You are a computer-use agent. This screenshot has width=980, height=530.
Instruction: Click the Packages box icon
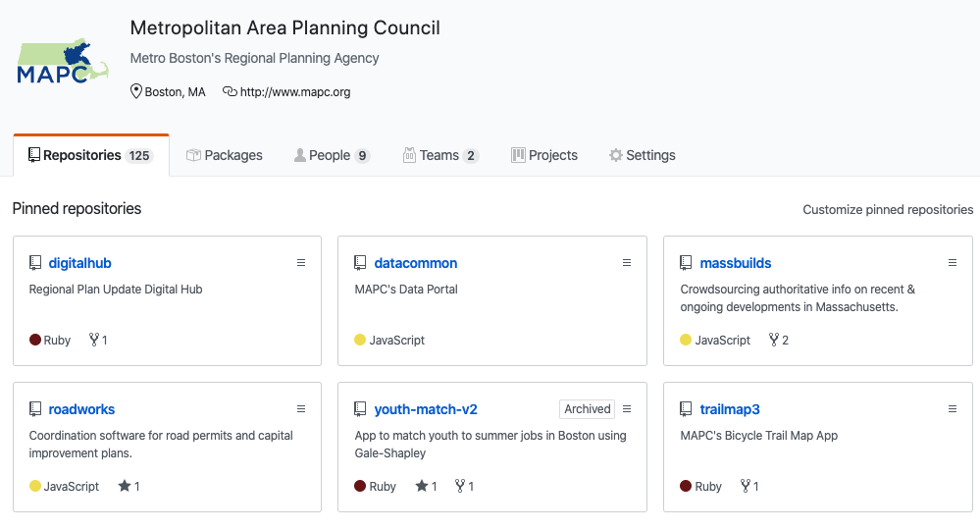click(194, 155)
